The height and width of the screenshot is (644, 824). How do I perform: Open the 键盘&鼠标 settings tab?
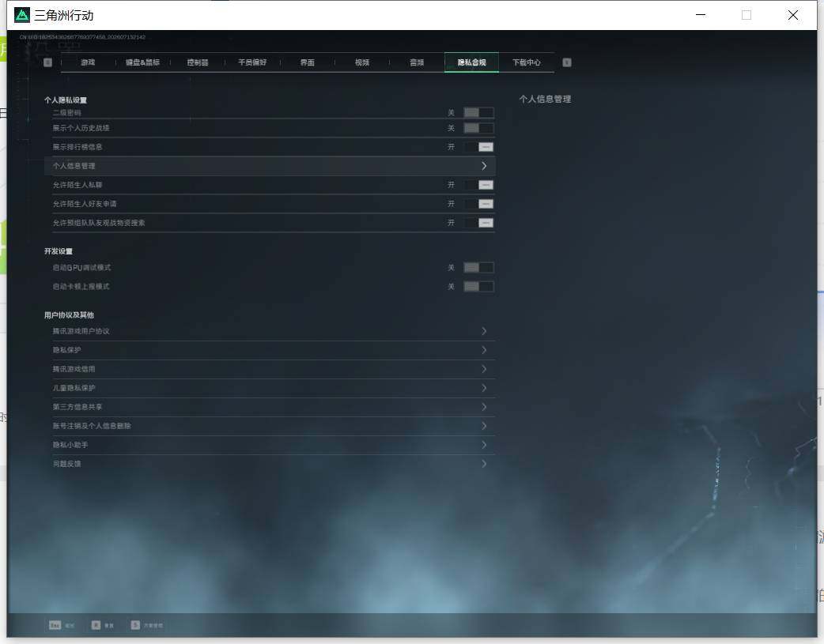click(x=142, y=62)
